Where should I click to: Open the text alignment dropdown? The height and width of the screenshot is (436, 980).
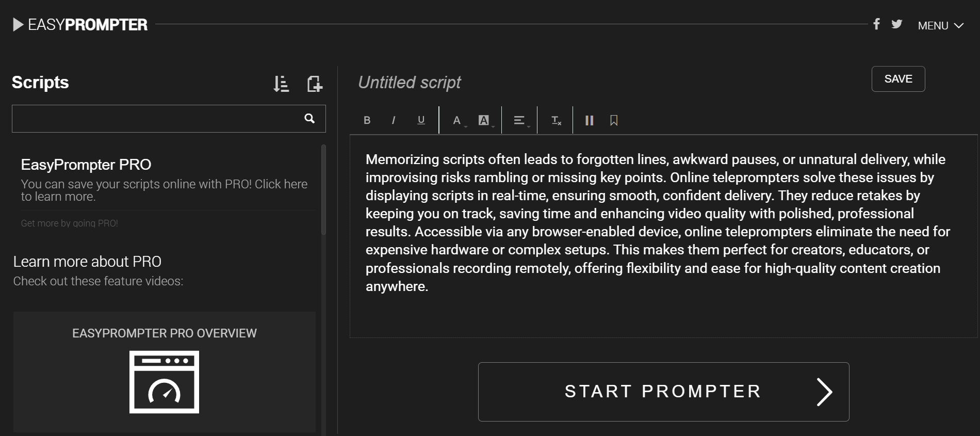pos(520,120)
